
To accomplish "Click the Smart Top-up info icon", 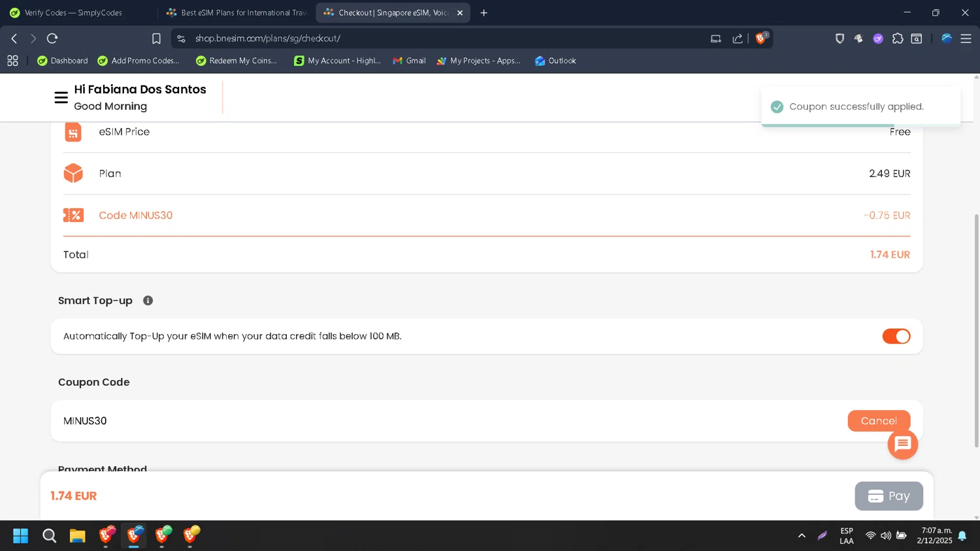I will coord(148,300).
